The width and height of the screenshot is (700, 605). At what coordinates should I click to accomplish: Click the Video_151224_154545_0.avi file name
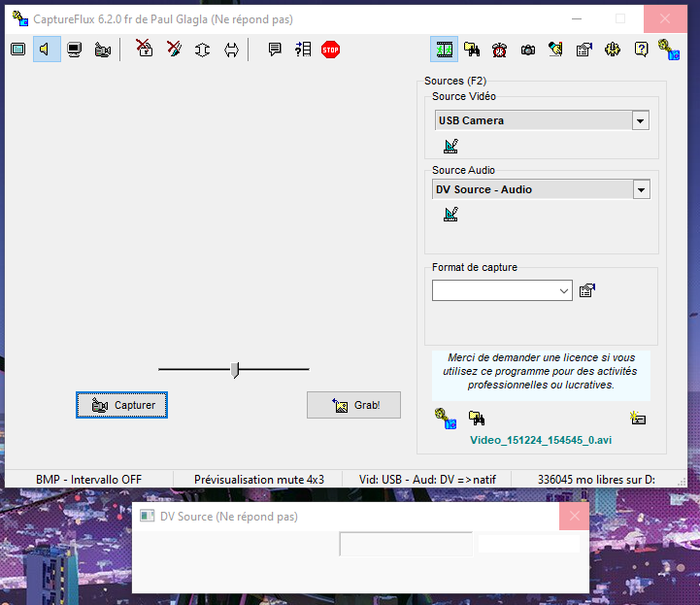pyautogui.click(x=541, y=440)
